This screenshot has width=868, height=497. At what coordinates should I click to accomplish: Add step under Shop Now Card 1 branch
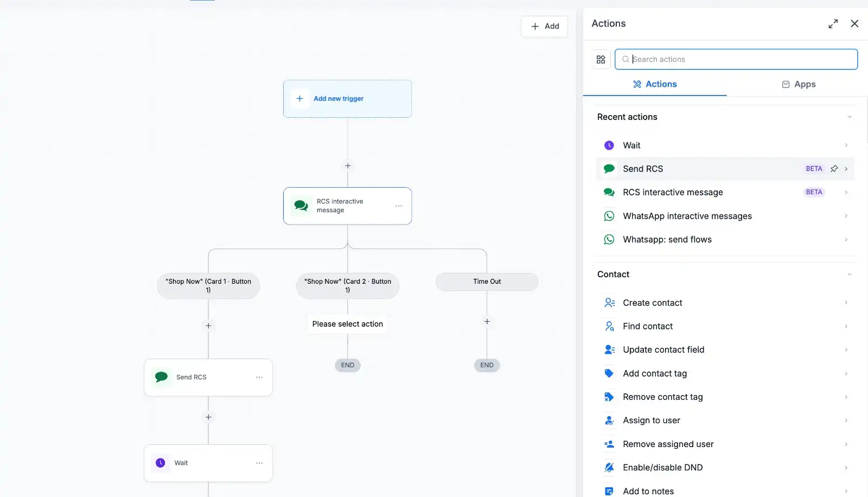(x=208, y=326)
